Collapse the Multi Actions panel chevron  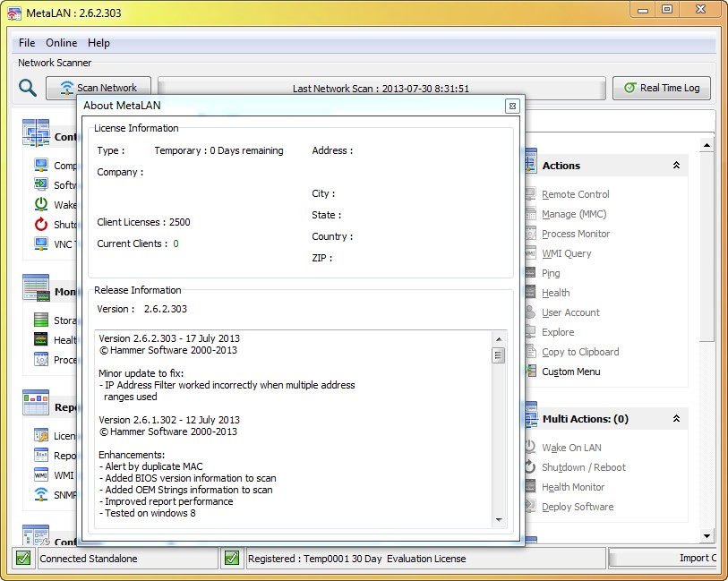pos(676,419)
